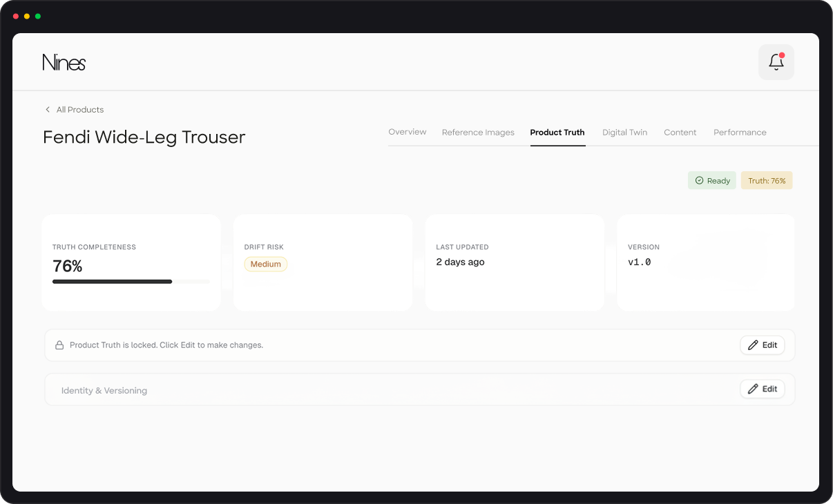Open the Performance tab
Viewport: 833px width, 504px height.
pos(740,132)
